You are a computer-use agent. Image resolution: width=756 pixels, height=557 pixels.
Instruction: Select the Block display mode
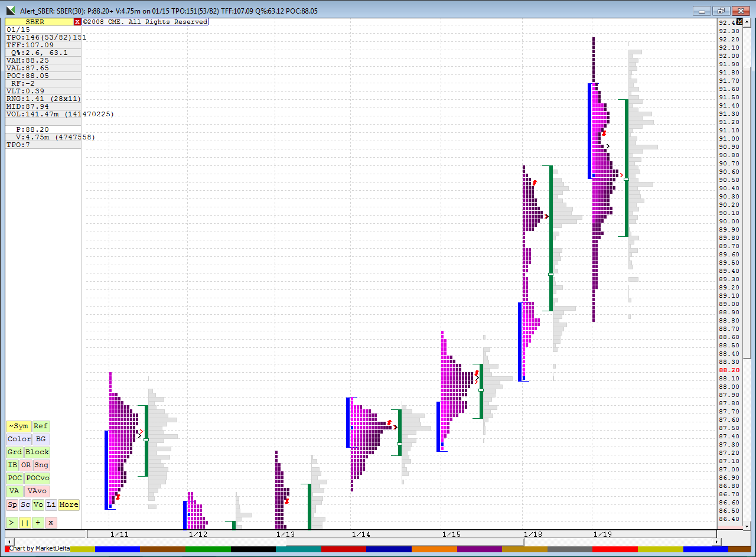click(37, 452)
